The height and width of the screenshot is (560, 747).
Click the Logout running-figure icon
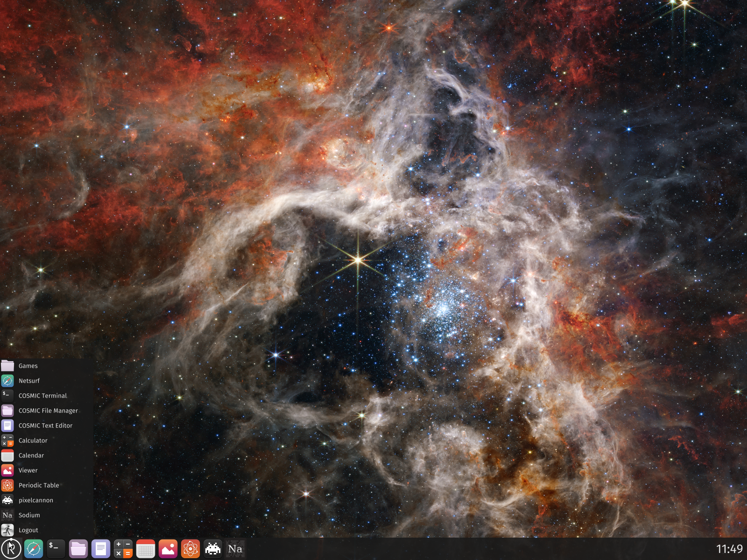[x=7, y=530]
